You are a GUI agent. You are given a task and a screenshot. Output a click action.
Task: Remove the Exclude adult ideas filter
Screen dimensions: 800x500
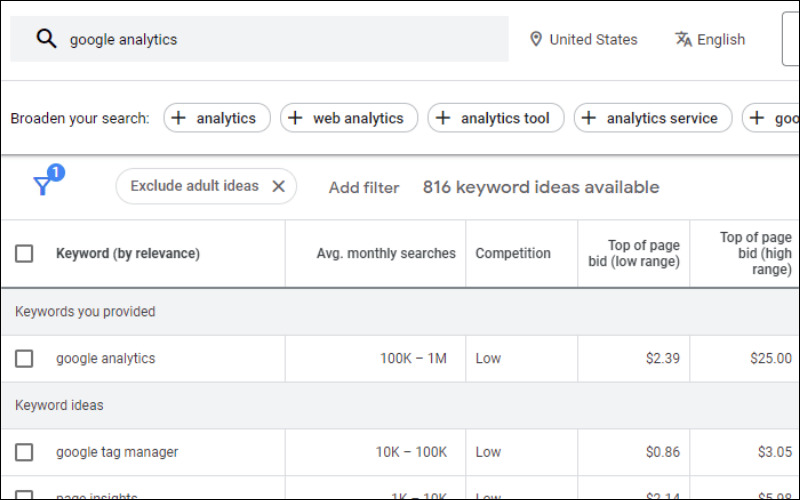coord(279,186)
